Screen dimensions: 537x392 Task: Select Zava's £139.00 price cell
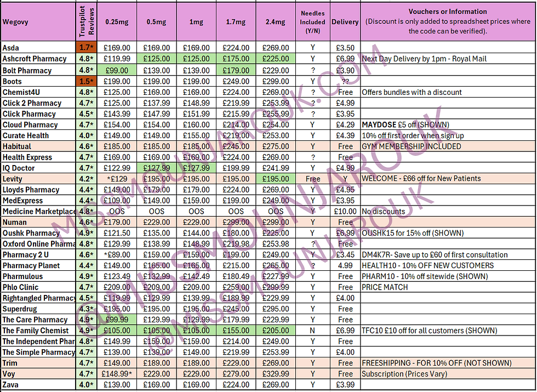point(117,385)
